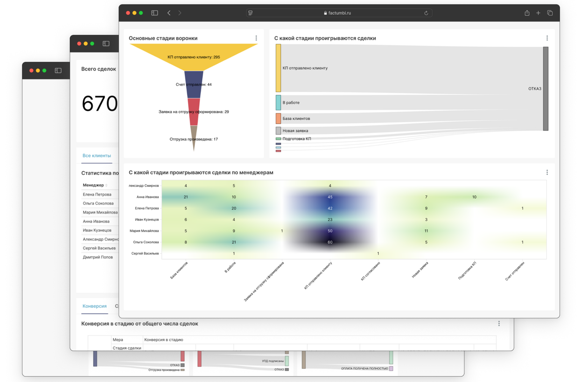Viewport: 588px width, 382px height.
Task: Click Ольга Соколова heatmap cell with value 60
Action: click(x=330, y=242)
